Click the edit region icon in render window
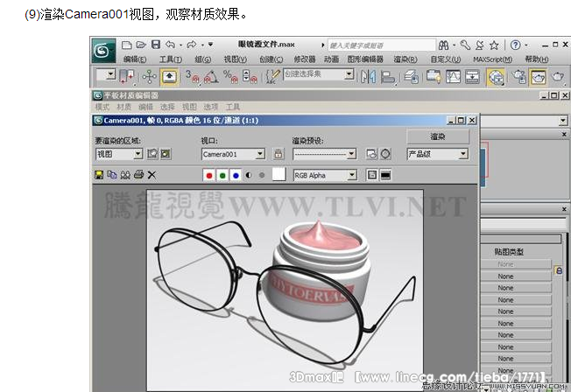Screen dimensions: 571x392 [152, 154]
